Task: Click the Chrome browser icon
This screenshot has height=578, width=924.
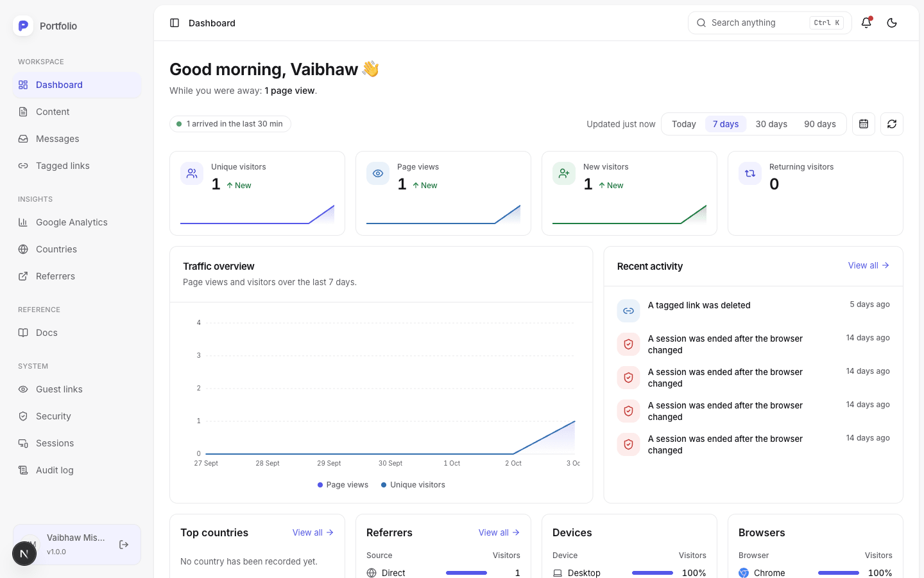Action: pos(744,573)
